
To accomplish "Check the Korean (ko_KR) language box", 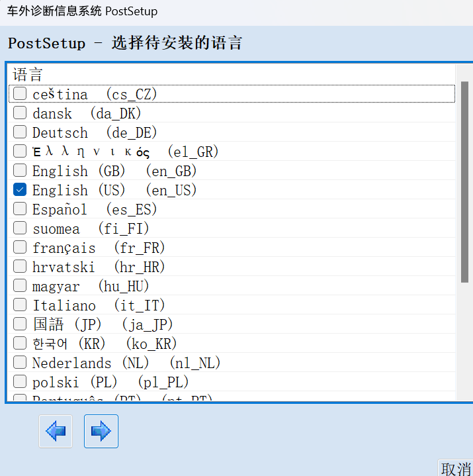I will [x=20, y=344].
